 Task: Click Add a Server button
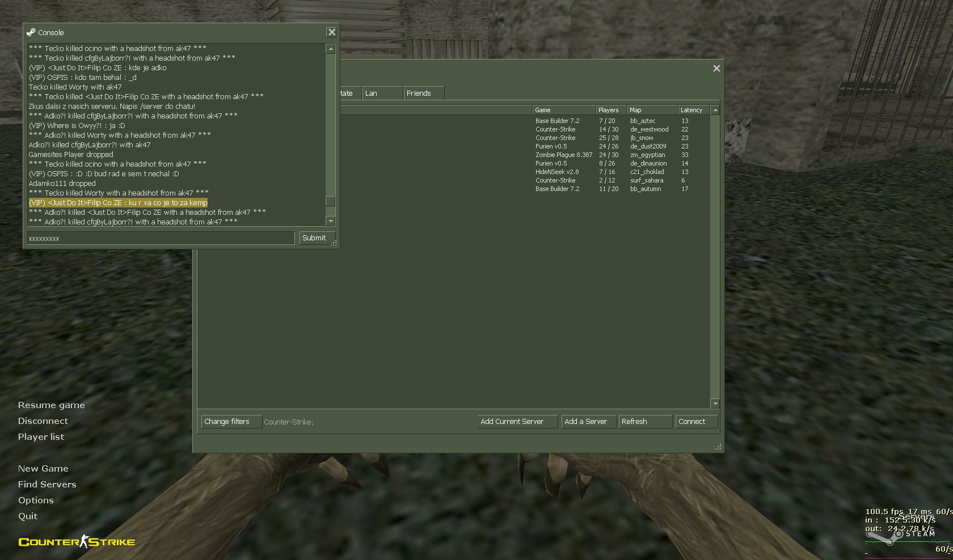589,422
